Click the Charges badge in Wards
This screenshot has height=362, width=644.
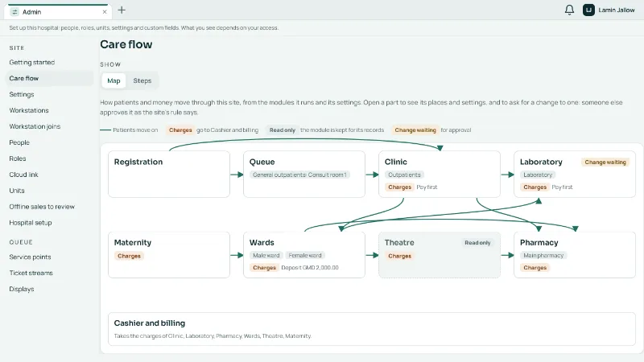tap(265, 268)
